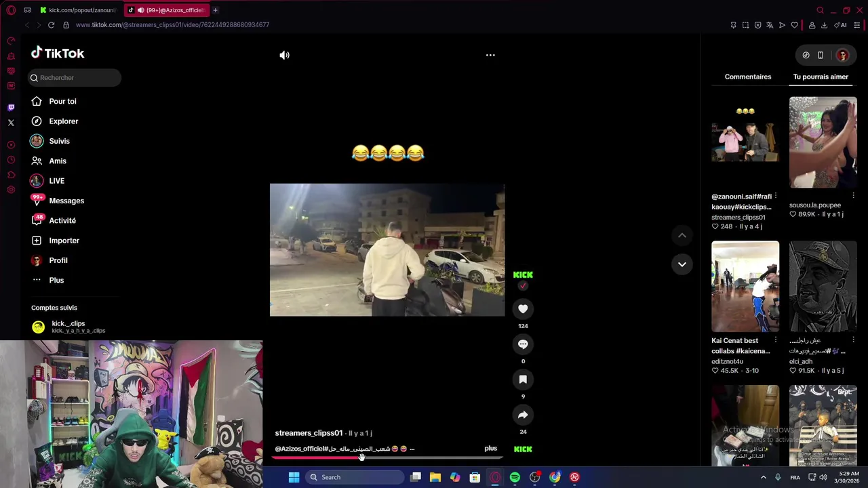Viewport: 868px width, 488px height.
Task: Open the video options three-dot menu
Action: 490,55
